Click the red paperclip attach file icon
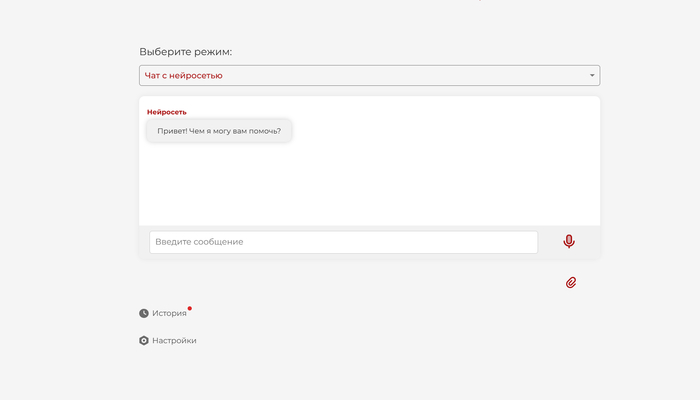 [x=571, y=282]
